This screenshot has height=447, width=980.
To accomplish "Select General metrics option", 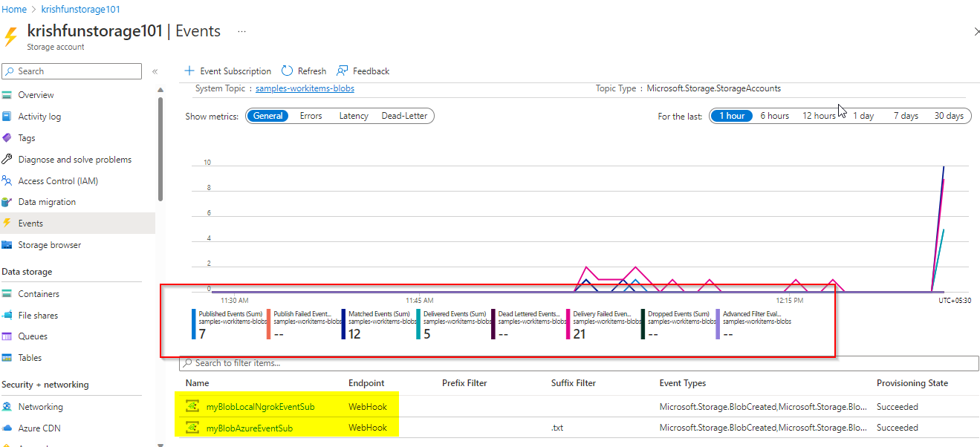I will (x=268, y=116).
